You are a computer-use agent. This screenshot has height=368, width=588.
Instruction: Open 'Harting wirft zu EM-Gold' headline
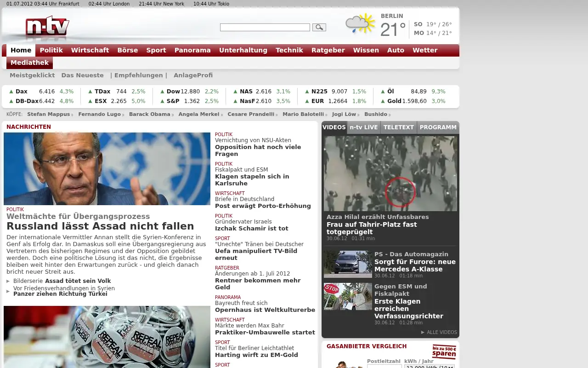click(256, 355)
